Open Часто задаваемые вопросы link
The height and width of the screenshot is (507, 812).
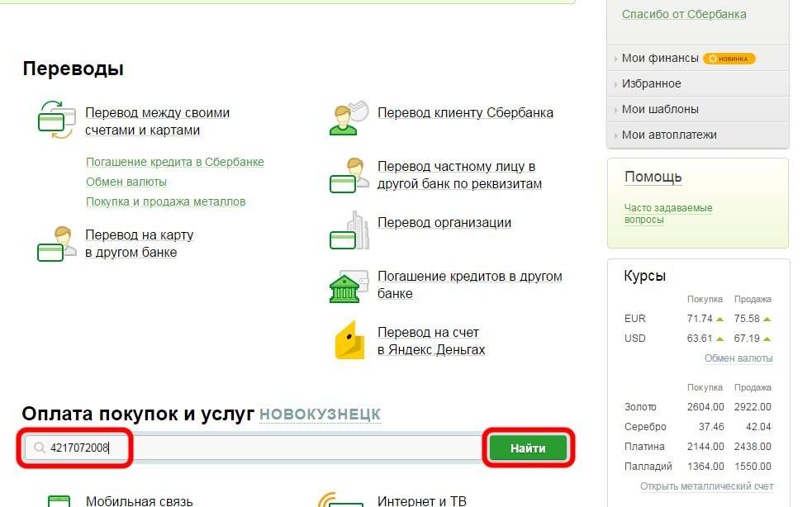point(668,213)
